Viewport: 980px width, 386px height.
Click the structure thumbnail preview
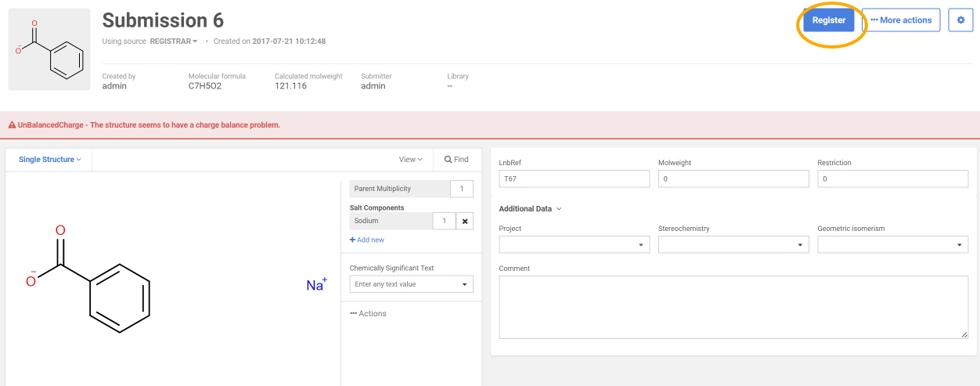49,49
